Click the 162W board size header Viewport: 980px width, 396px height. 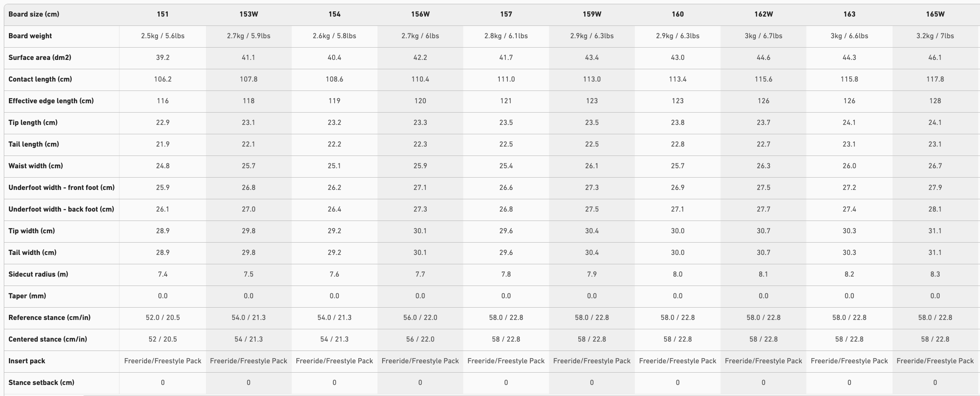(763, 14)
